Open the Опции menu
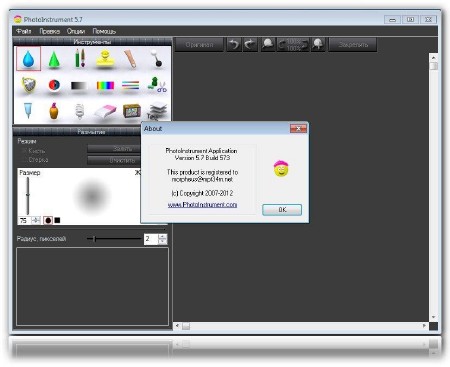This screenshot has height=367, width=450. pos(76,31)
